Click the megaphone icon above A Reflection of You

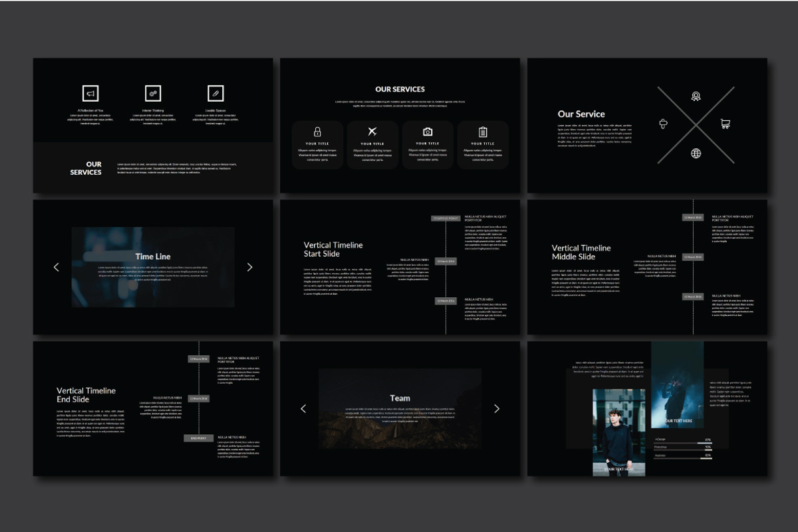90,94
